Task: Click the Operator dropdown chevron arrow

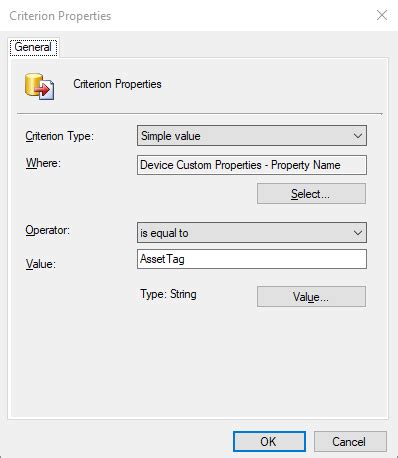Action: pos(358,233)
